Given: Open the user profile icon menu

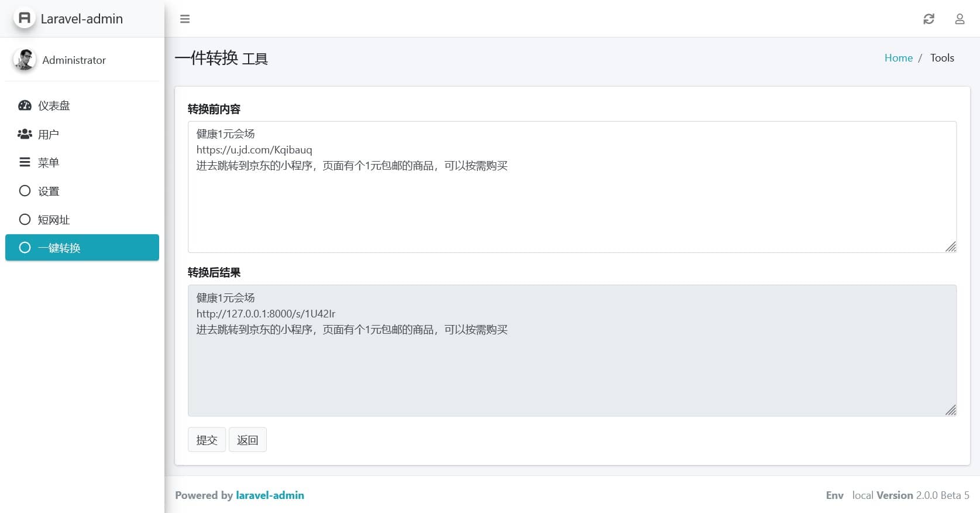Looking at the screenshot, I should (x=960, y=19).
